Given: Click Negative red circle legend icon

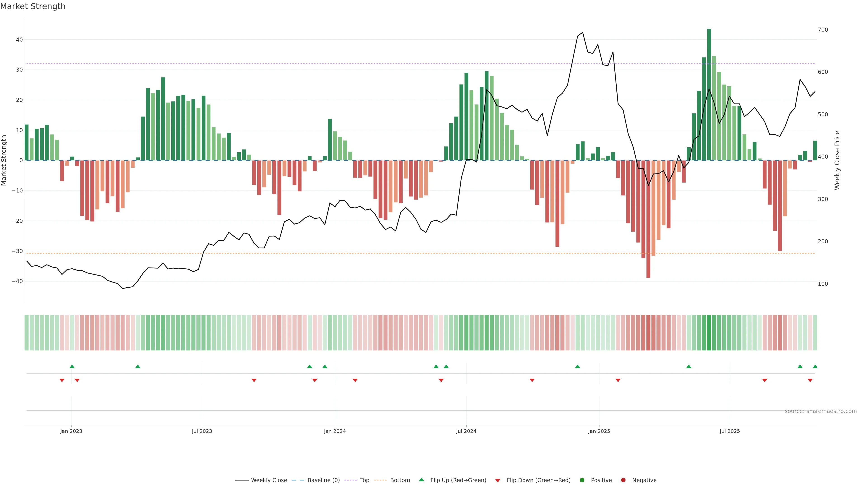Looking at the screenshot, I should [623, 480].
